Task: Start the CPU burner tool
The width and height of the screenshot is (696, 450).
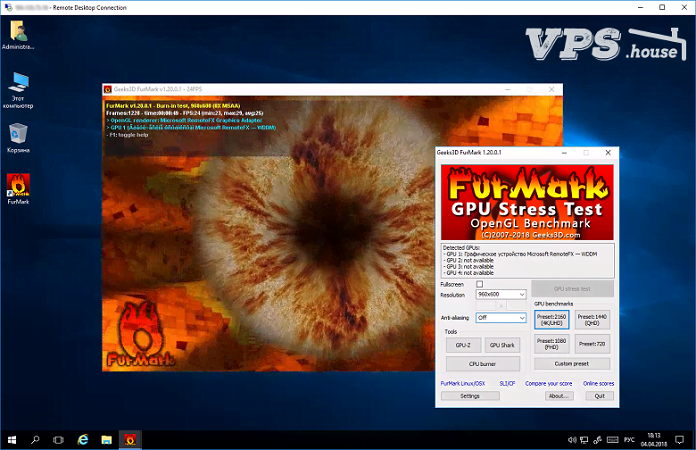Action: 482,364
